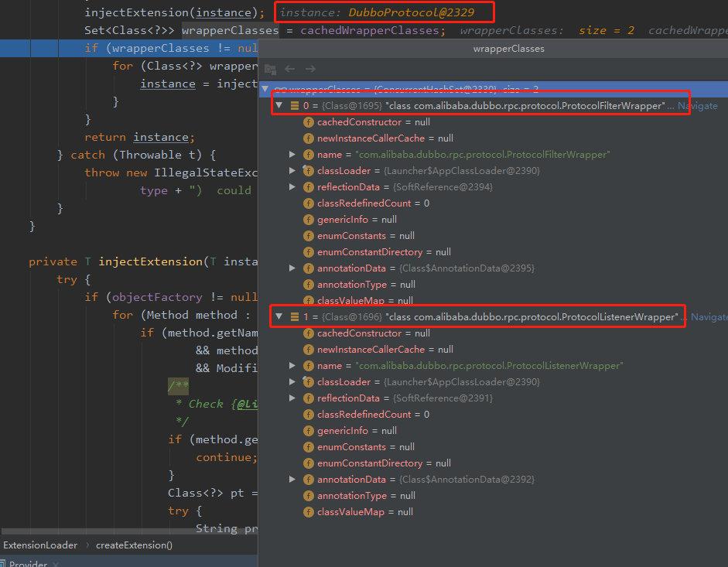728x567 pixels.
Task: Click 'for (Method method :' line
Action: coord(182,316)
